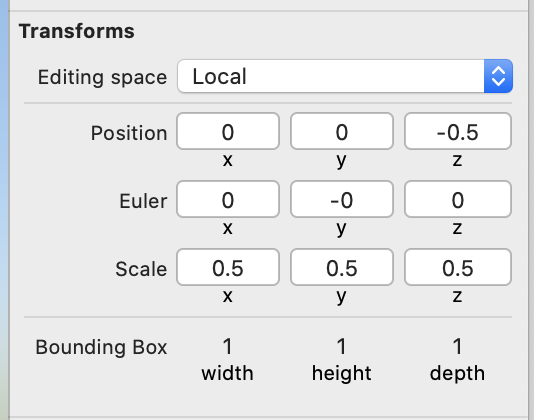Click the Transforms section header
534x420 pixels.
77,31
